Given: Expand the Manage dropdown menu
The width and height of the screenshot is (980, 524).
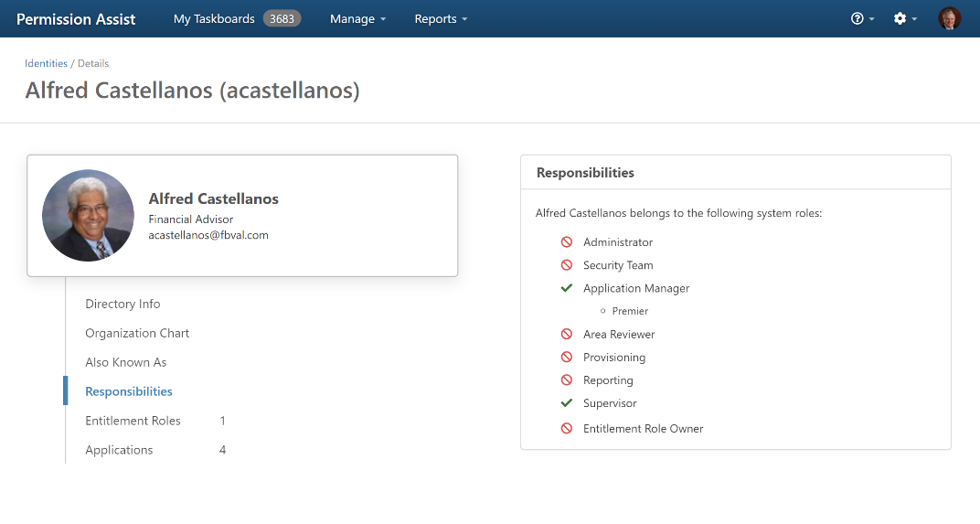Looking at the screenshot, I should pyautogui.click(x=357, y=19).
